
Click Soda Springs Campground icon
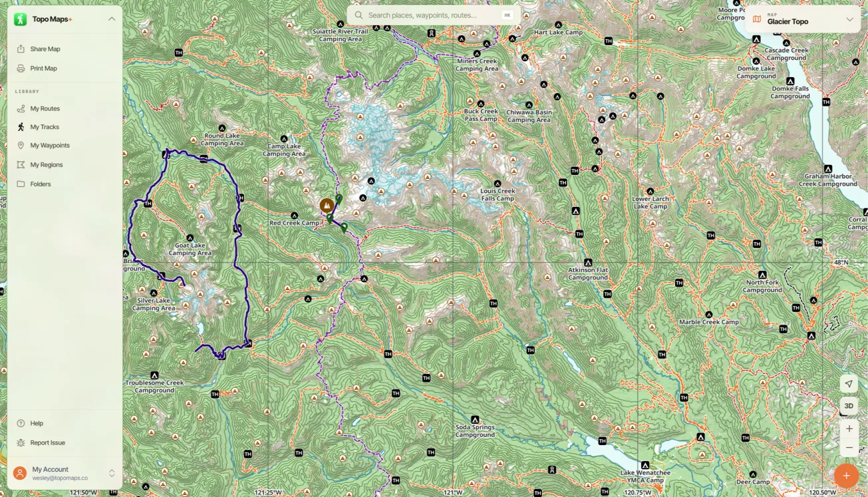point(475,420)
